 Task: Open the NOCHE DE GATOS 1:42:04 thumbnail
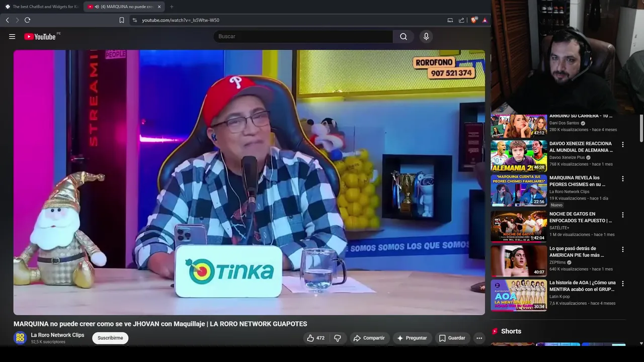[519, 226]
